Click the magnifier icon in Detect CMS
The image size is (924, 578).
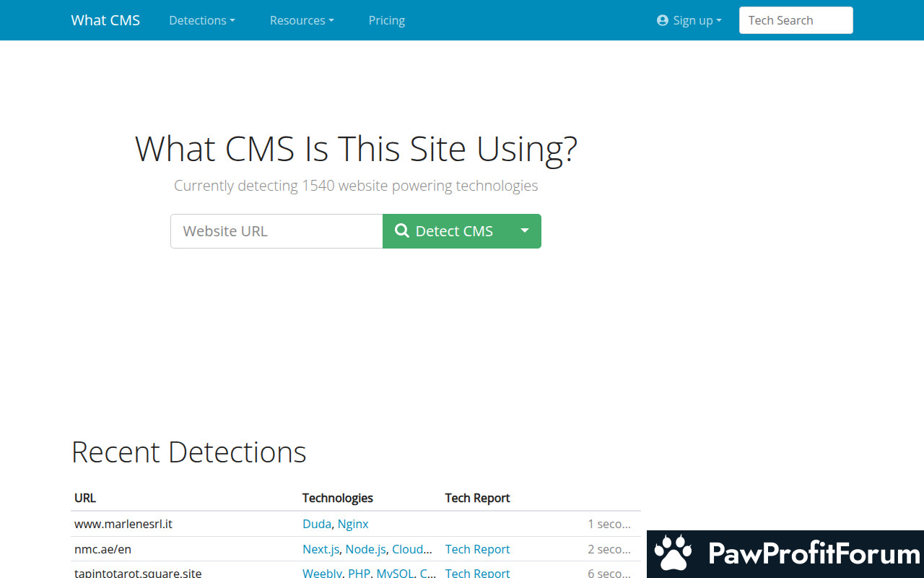click(x=402, y=231)
